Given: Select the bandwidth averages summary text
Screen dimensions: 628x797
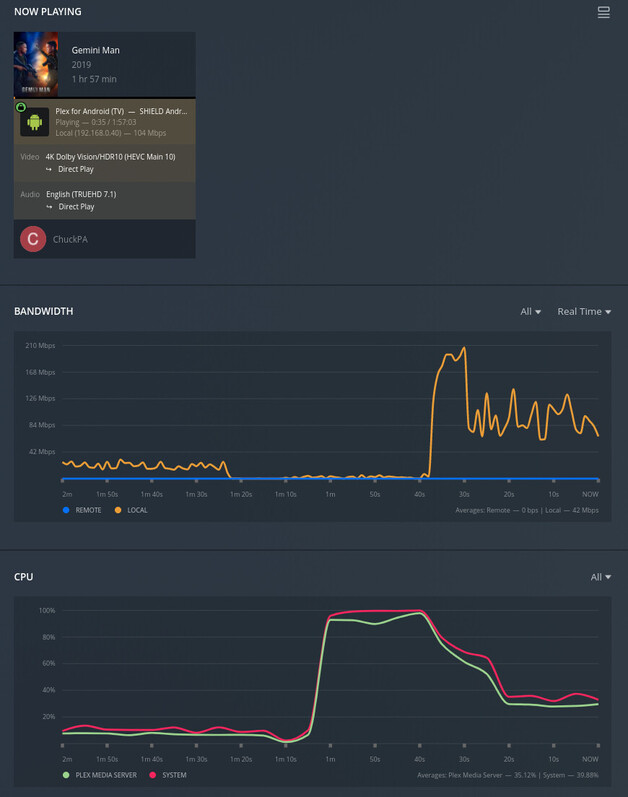Looking at the screenshot, I should point(527,510).
